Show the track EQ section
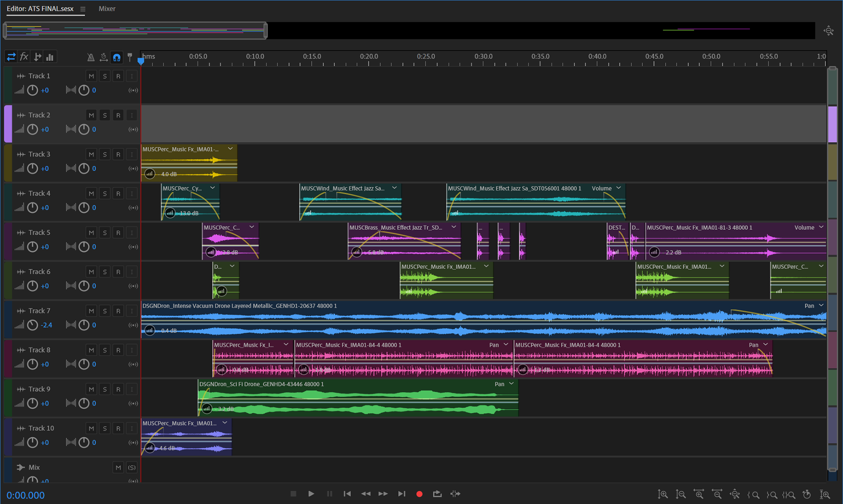The image size is (843, 504). pos(50,57)
